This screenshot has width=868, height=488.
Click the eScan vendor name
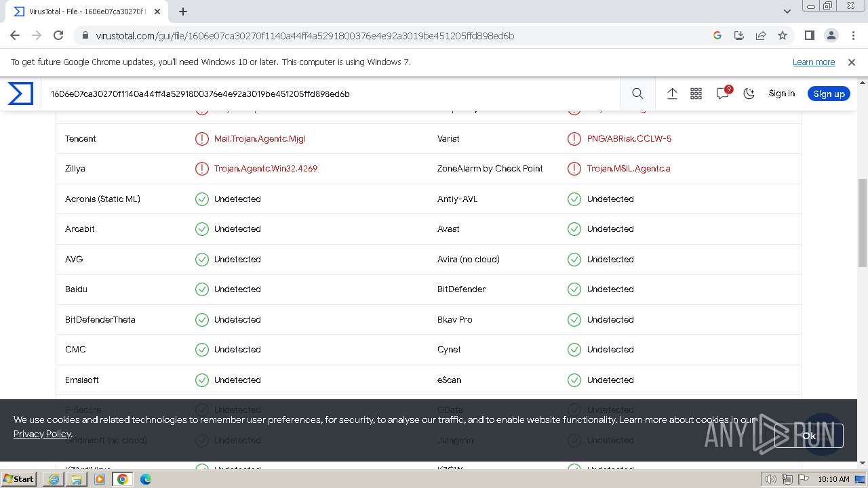[x=449, y=380]
